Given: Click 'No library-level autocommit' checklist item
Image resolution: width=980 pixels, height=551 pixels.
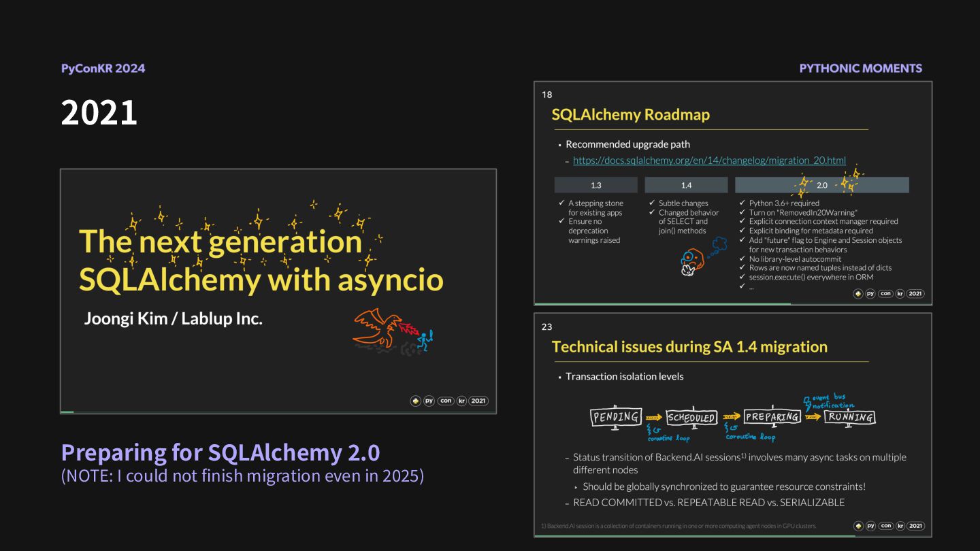Looking at the screenshot, I should [795, 258].
